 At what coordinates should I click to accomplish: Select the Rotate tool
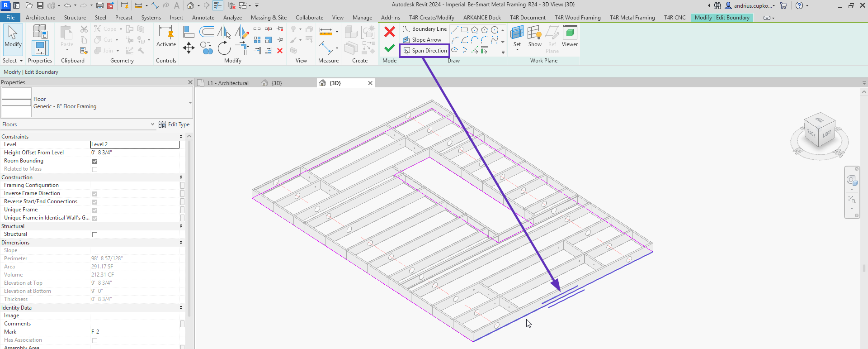[224, 48]
